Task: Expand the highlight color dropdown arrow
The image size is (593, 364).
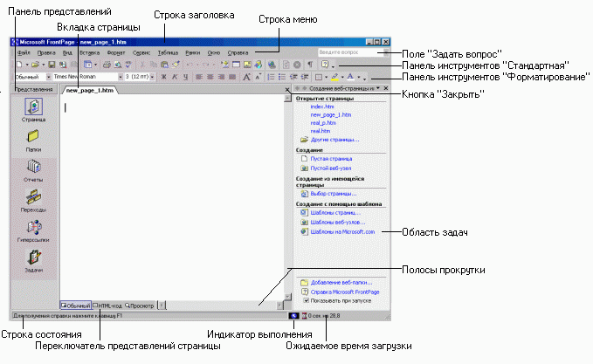Action: pyautogui.click(x=342, y=77)
